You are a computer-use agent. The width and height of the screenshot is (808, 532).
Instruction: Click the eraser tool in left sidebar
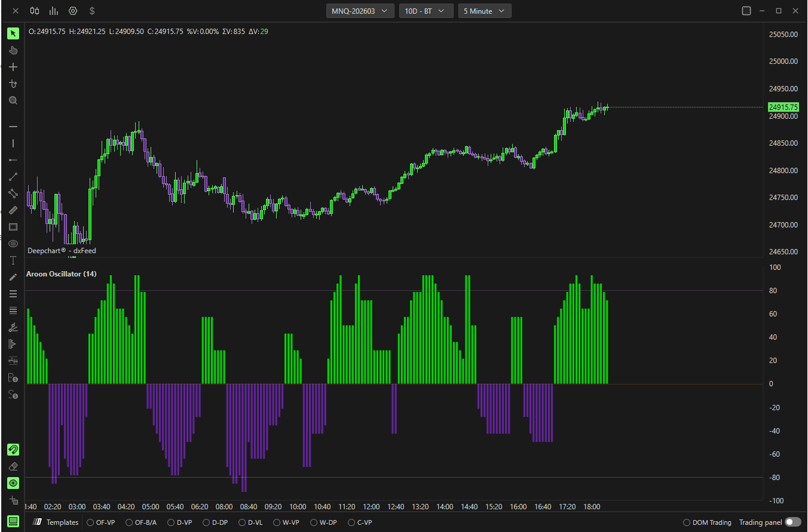(13, 466)
